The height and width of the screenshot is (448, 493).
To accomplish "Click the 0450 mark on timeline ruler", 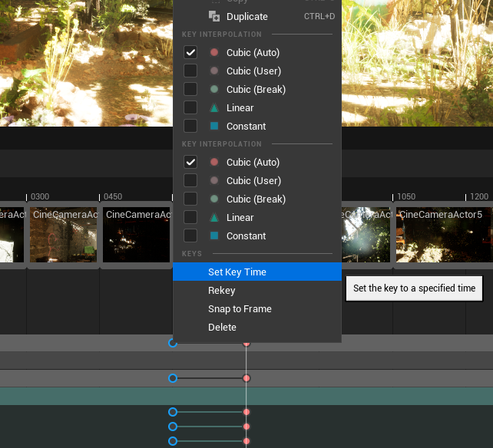I will (x=113, y=196).
